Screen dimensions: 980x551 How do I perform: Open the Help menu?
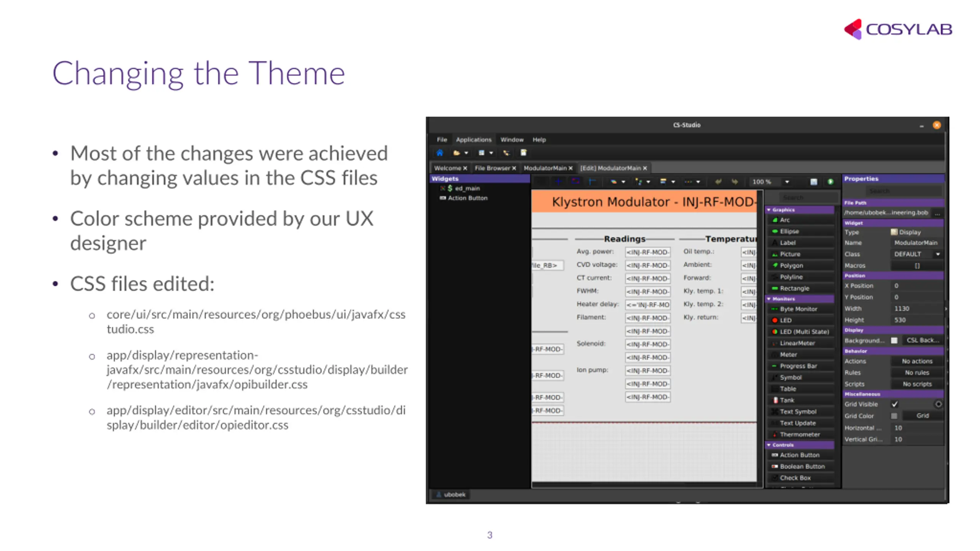[539, 140]
